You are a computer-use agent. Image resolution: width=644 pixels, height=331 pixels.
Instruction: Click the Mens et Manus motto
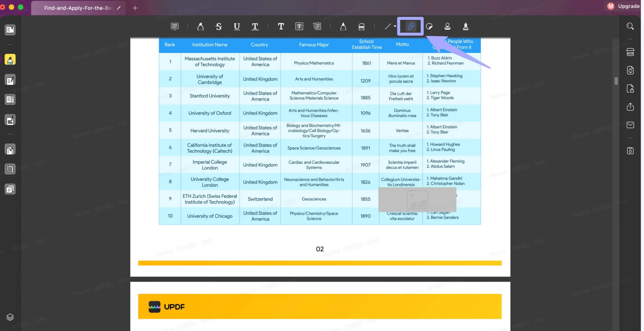[401, 63]
